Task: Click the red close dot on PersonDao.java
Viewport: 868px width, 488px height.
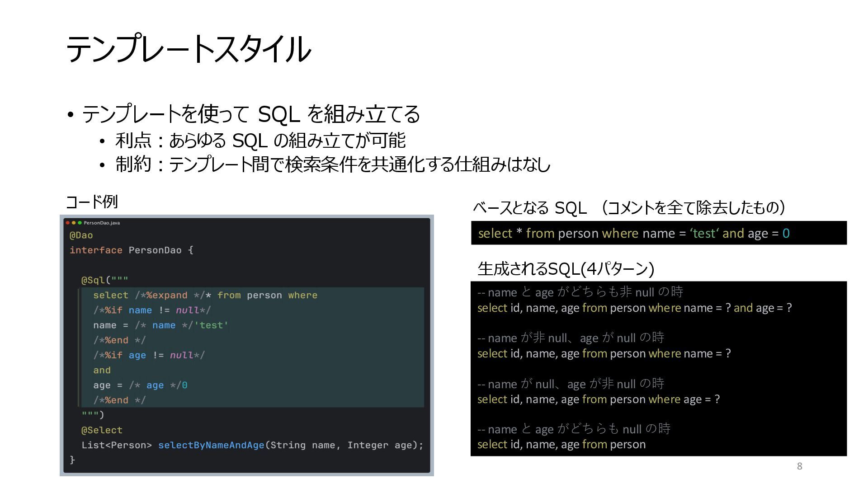Action: click(x=67, y=223)
